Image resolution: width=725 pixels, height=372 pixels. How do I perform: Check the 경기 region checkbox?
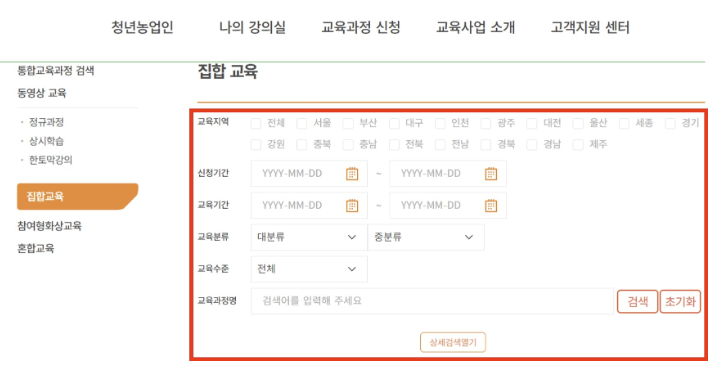(670, 123)
